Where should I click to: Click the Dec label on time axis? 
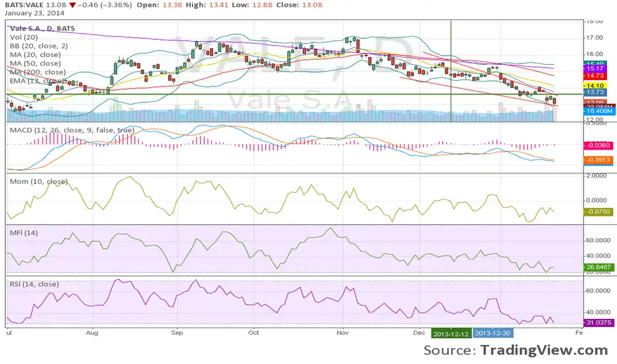click(420, 332)
